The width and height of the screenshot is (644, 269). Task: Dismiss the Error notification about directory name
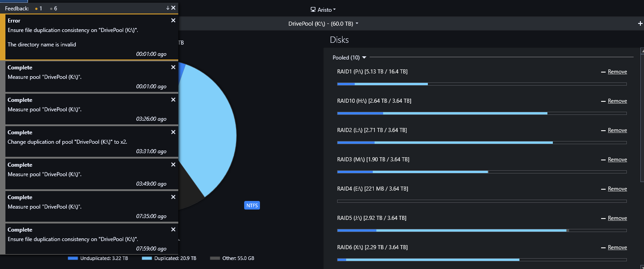click(173, 20)
